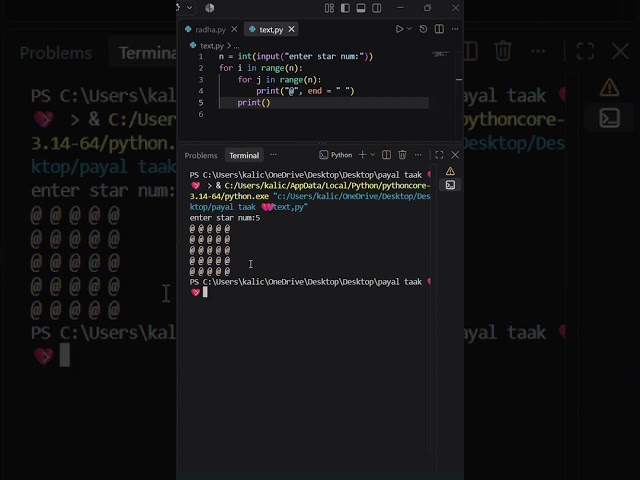The image size is (640, 480).
Task: Click the terminal cursor at the final prompt
Action: coord(205,292)
